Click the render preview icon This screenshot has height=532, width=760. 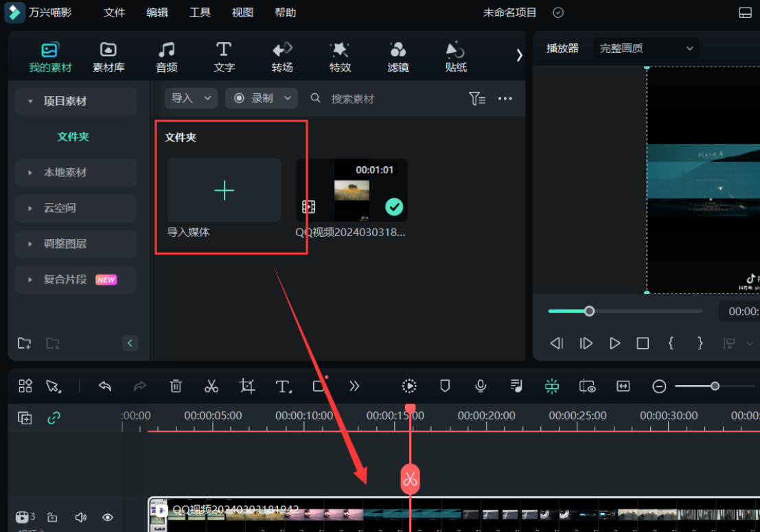point(409,386)
